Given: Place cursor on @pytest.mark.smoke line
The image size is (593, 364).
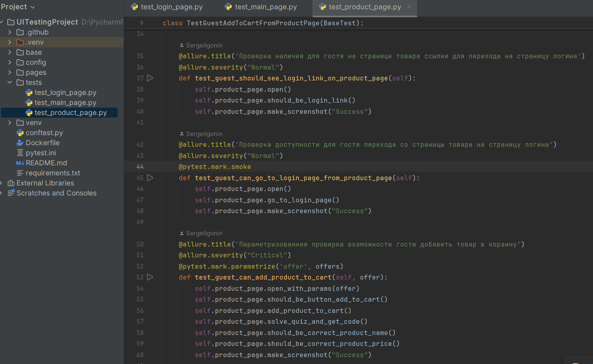Looking at the screenshot, I should pyautogui.click(x=215, y=167).
